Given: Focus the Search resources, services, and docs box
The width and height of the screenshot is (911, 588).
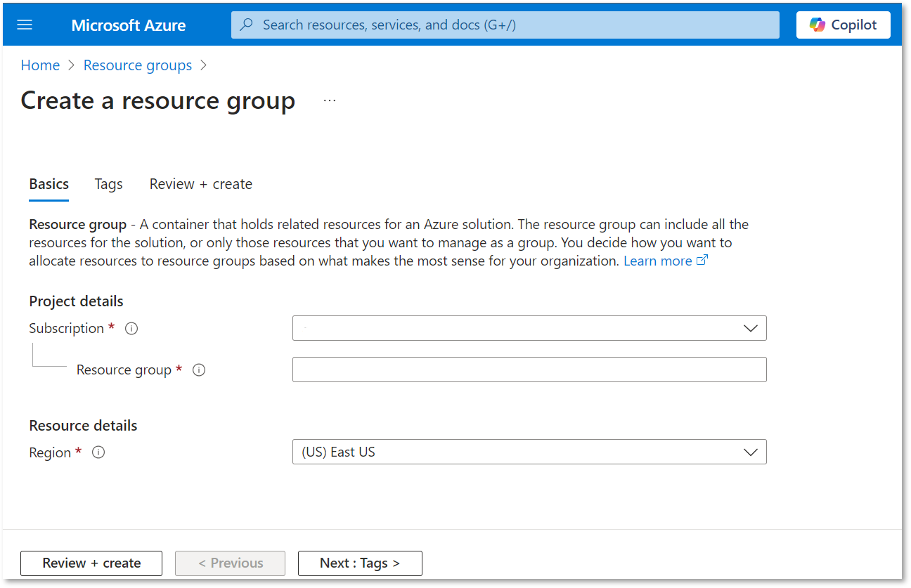Looking at the screenshot, I should click(505, 25).
